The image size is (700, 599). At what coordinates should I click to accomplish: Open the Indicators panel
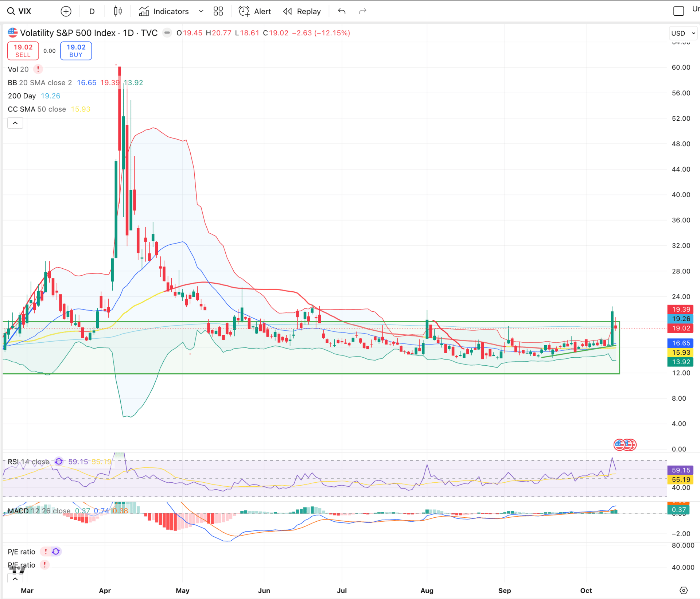click(164, 11)
